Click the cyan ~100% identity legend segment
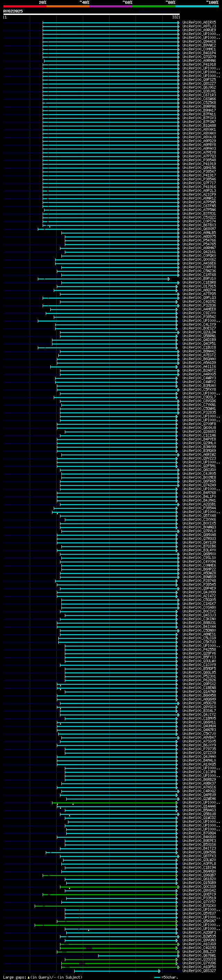Screen dimensions: 222x980 point(197,6)
